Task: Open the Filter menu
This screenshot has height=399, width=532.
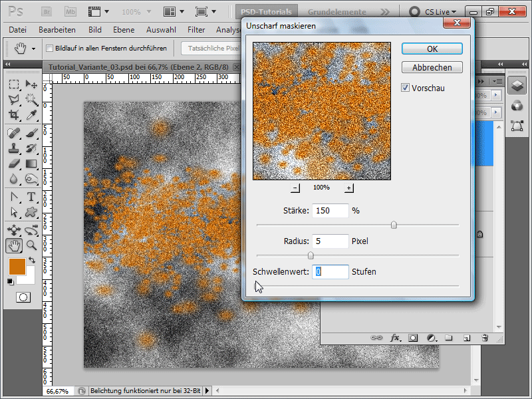Action: point(196,30)
